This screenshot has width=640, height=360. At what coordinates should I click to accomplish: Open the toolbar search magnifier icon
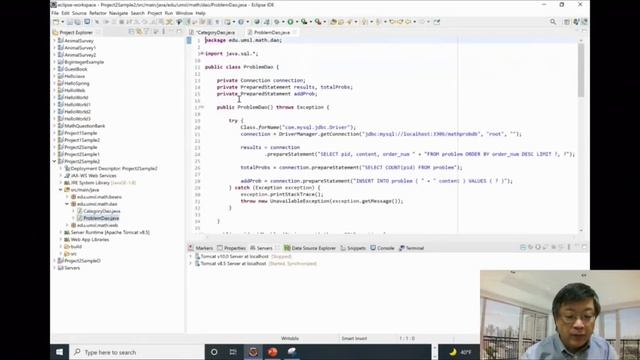tap(553, 22)
